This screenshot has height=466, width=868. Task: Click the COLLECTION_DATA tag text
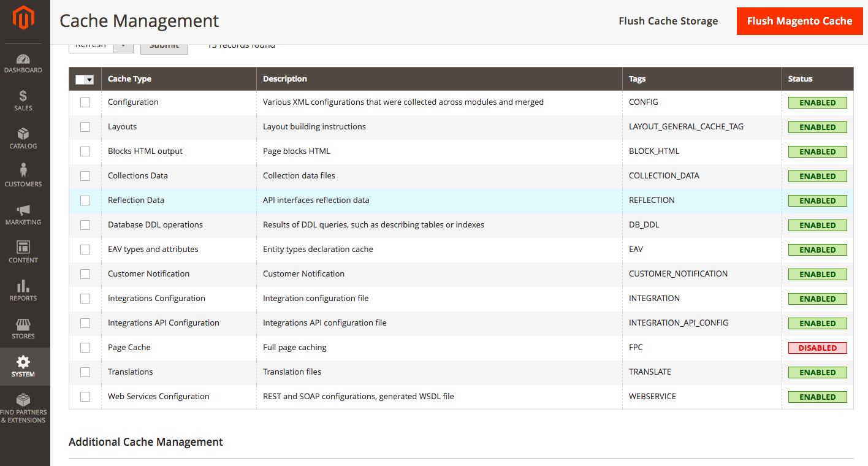(x=664, y=175)
